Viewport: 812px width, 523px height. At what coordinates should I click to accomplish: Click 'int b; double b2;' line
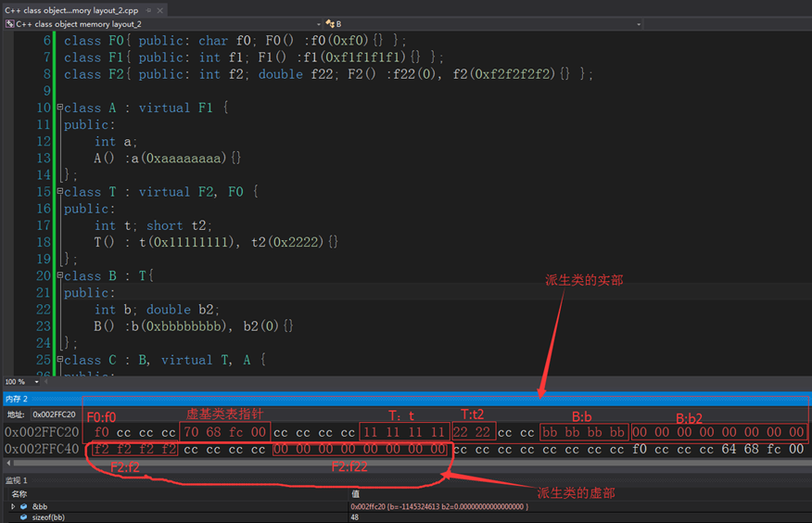[157, 309]
